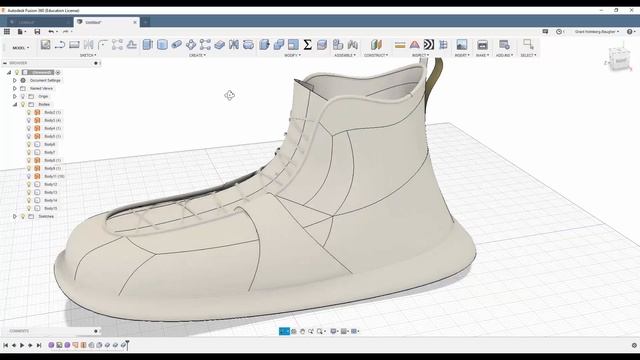Select the Combine bodies tool
640x360 pixels.
pos(279,44)
